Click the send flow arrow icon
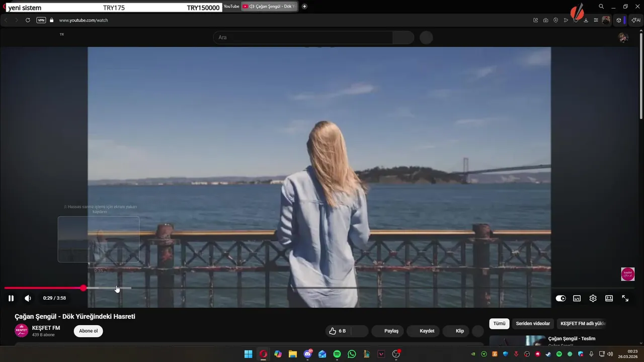The image size is (644, 362). (566, 20)
